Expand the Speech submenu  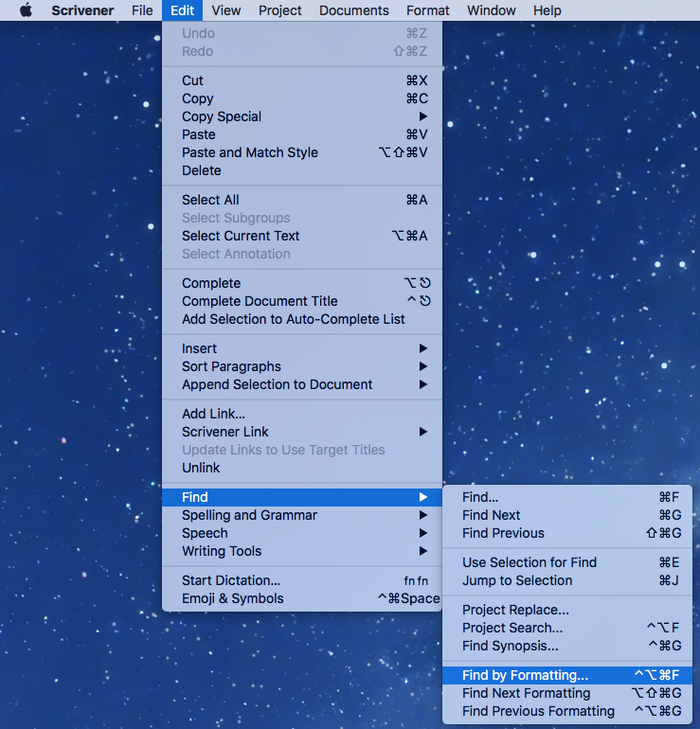click(302, 533)
